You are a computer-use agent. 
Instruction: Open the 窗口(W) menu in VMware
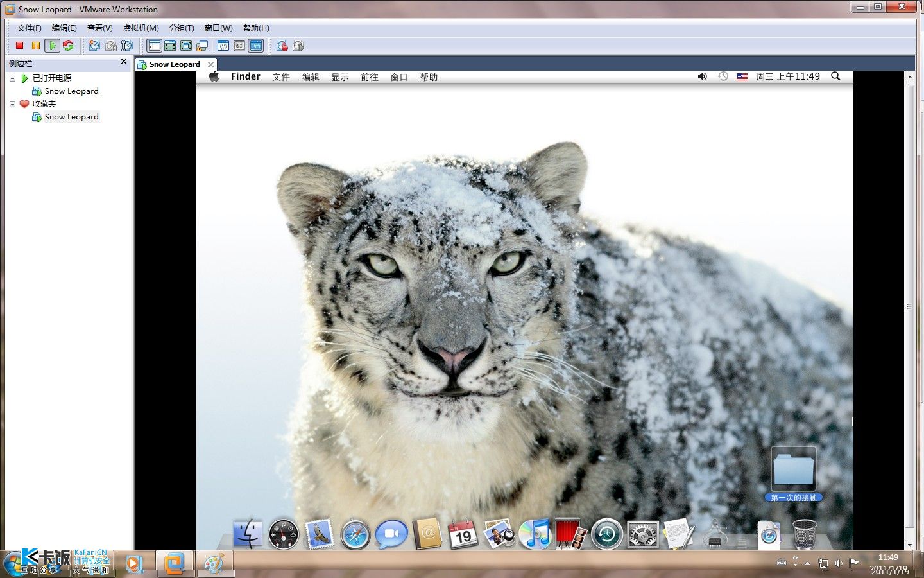pyautogui.click(x=218, y=28)
